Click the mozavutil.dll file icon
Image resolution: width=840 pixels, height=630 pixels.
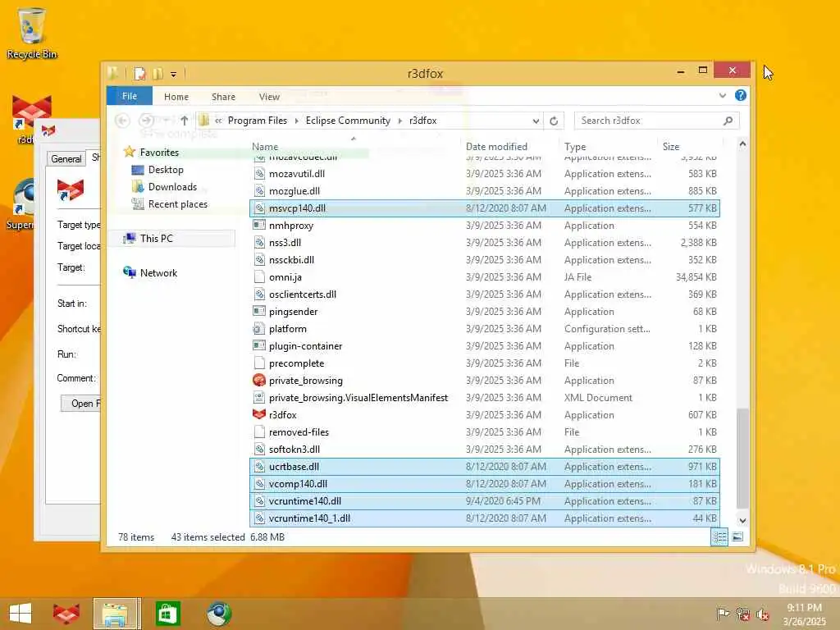258,174
